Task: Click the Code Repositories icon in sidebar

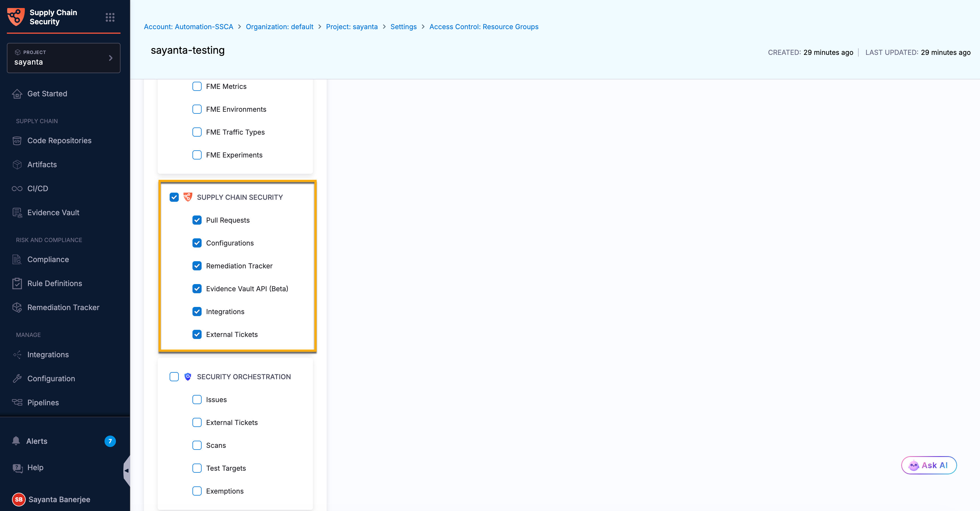Action: (17, 141)
